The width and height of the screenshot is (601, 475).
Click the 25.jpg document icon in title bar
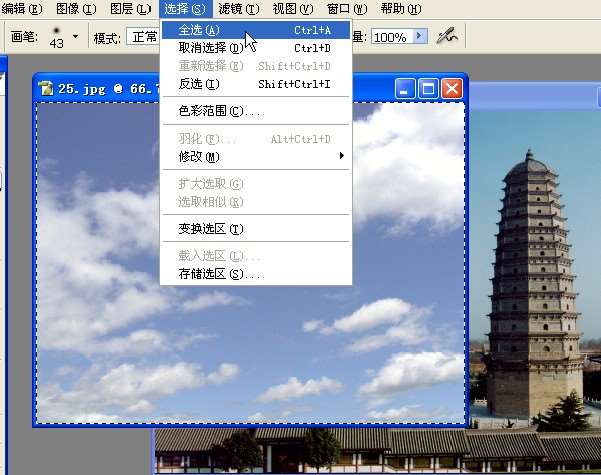pyautogui.click(x=45, y=88)
